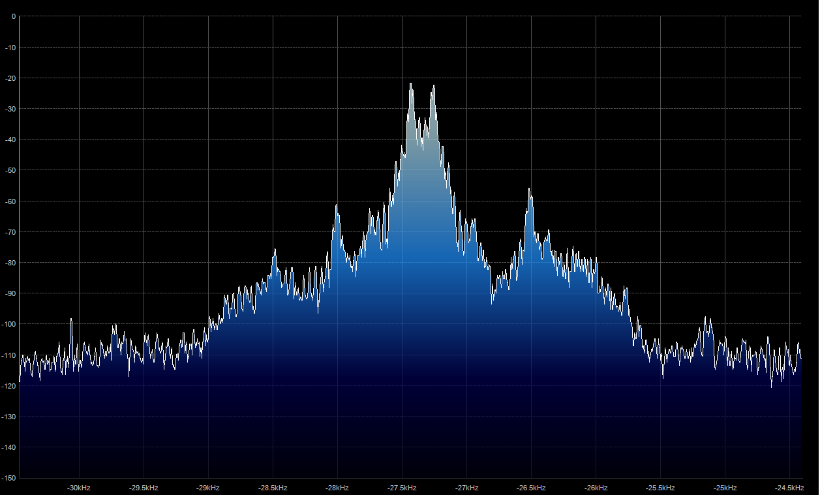820x504 pixels.
Task: Click the 0 dB level axis label
Action: (x=14, y=16)
